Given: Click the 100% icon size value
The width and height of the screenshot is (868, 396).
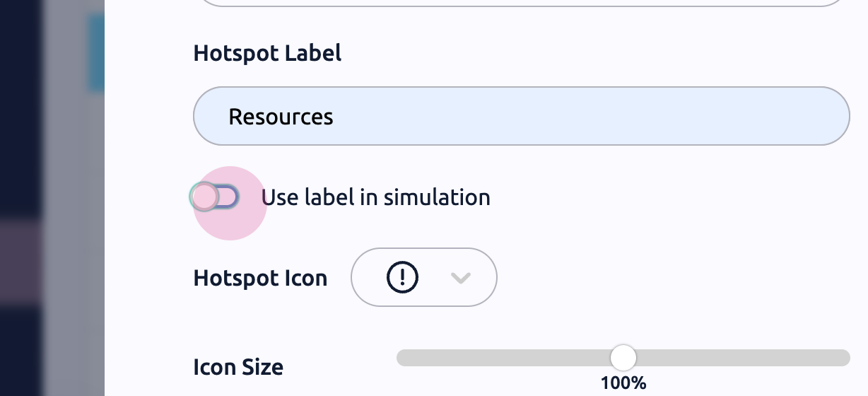Looking at the screenshot, I should pyautogui.click(x=623, y=383).
